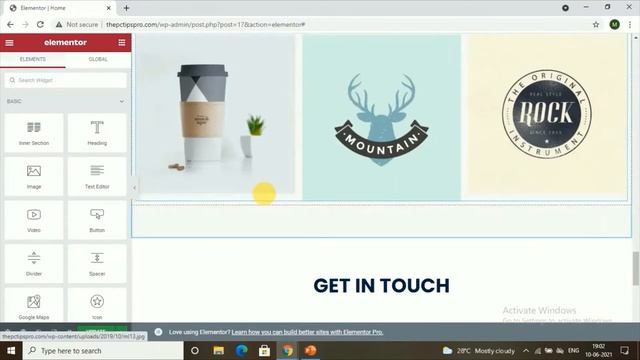640x360 pixels.
Task: Click the ENG language indicator
Action: pos(573,351)
